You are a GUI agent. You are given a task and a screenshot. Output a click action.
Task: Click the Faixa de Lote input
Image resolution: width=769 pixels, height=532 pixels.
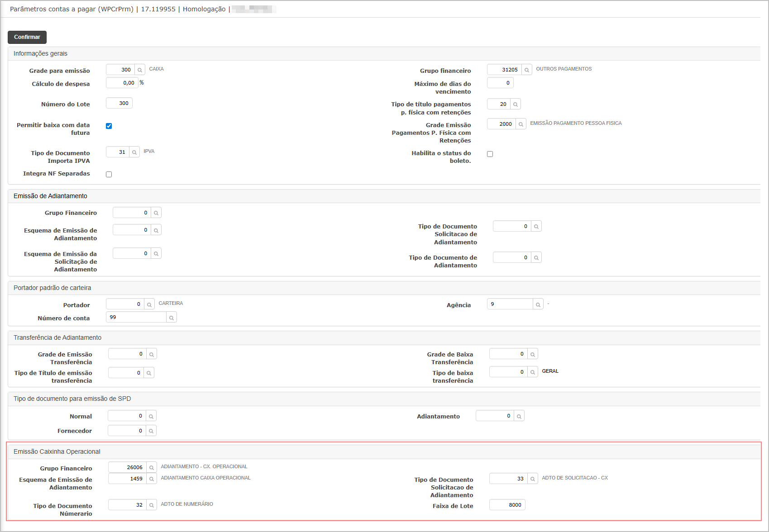(507, 505)
